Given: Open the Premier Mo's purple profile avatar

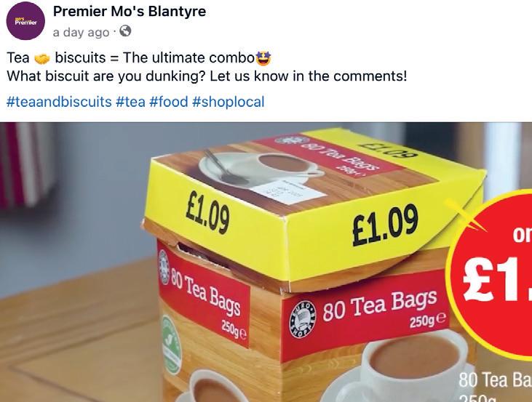Looking at the screenshot, I should tap(25, 21).
